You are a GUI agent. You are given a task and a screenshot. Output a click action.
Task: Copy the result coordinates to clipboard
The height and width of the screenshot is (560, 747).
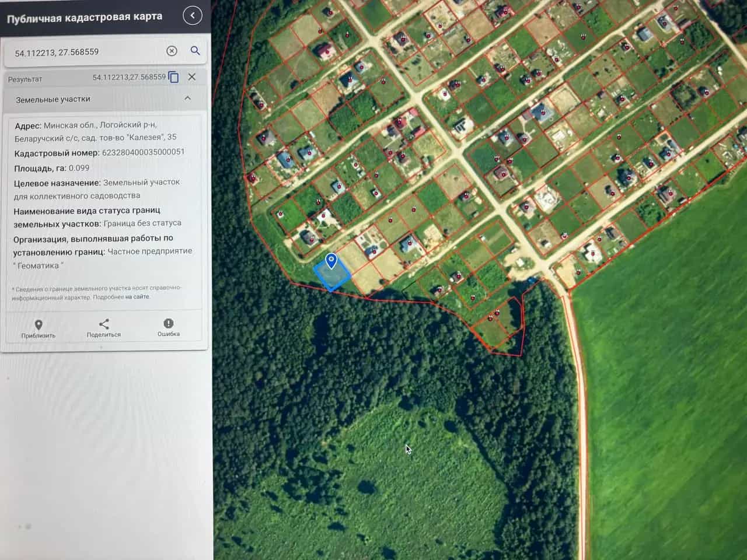tap(173, 77)
